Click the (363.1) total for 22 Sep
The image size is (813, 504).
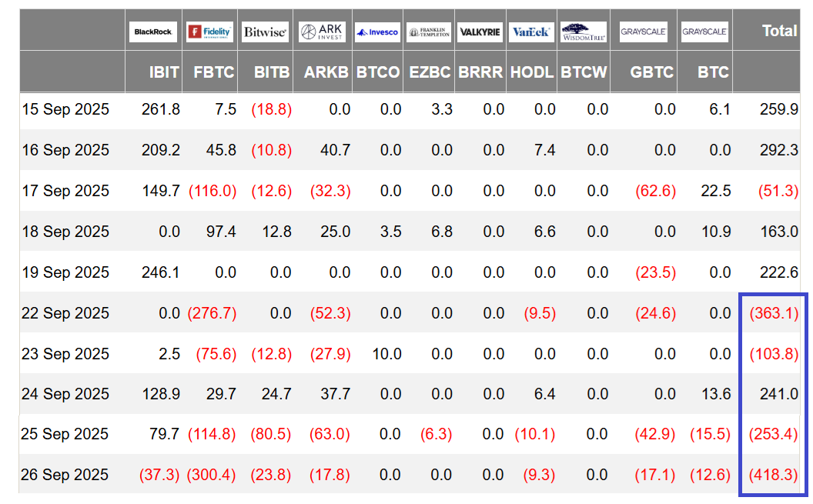click(774, 313)
